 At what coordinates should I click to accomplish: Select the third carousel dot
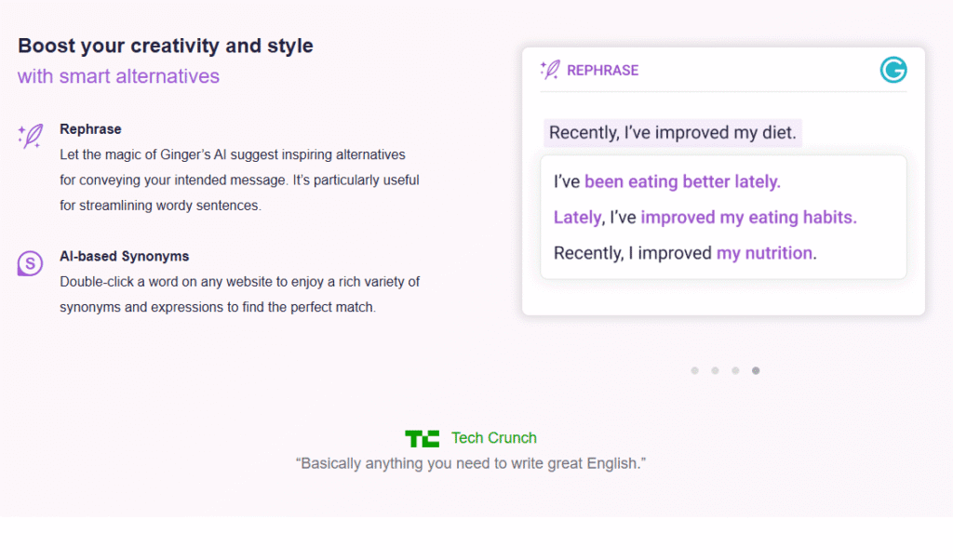[735, 370]
